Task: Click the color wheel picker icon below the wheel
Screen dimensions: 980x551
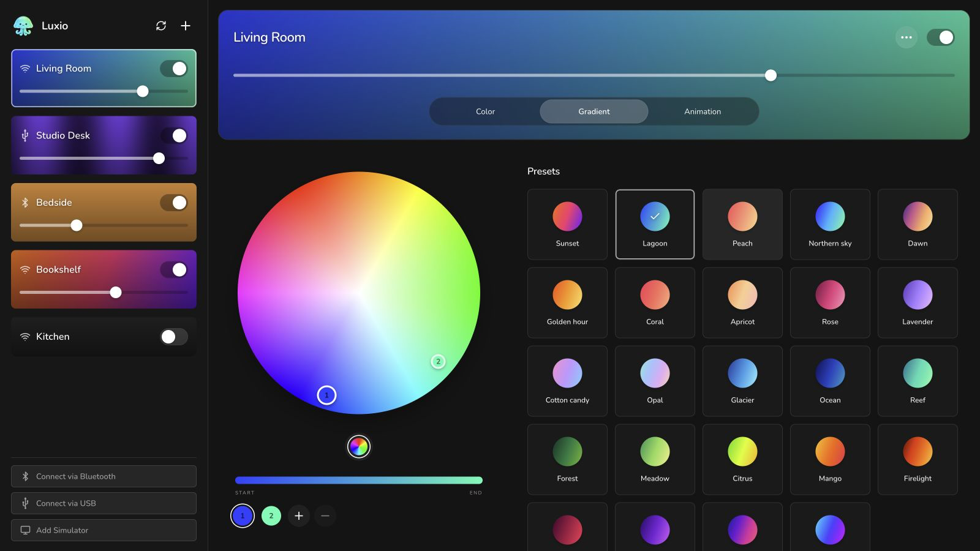Action: [x=359, y=447]
